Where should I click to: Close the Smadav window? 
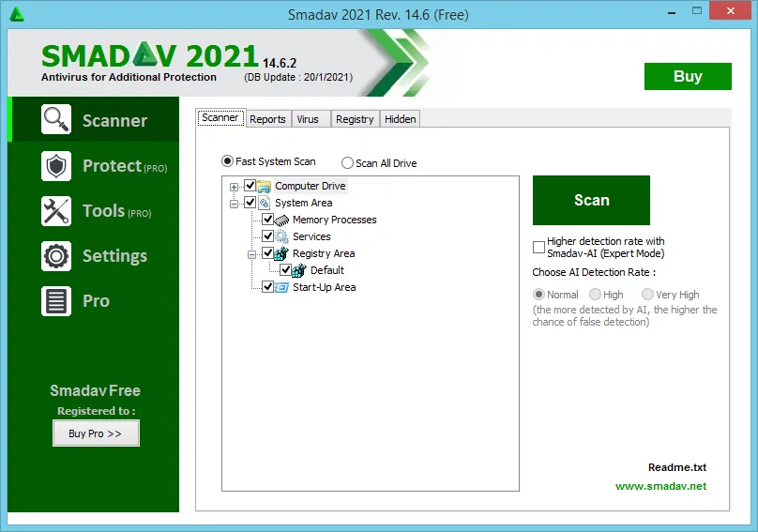(x=731, y=10)
